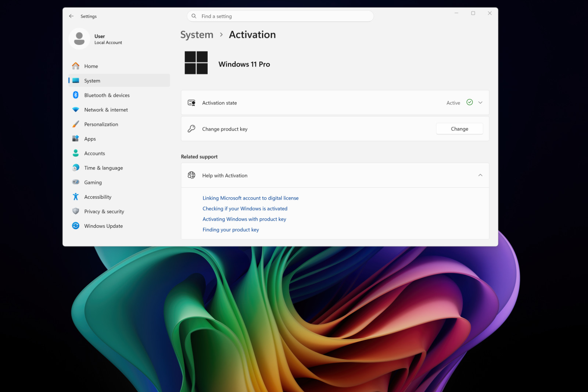Open Checking if your Windows is activated
The image size is (588, 392).
click(245, 209)
